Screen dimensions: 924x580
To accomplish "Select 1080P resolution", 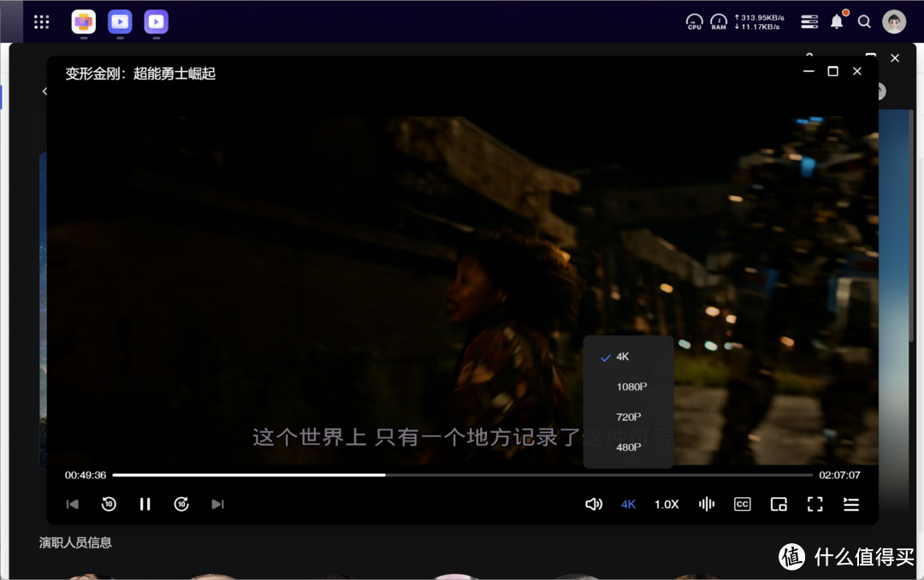I will 628,387.
